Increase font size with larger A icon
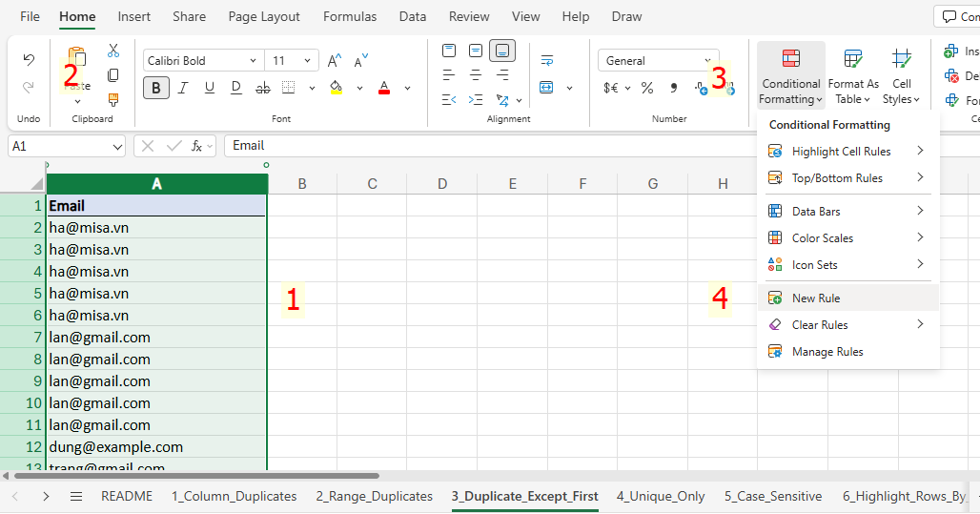 (335, 61)
